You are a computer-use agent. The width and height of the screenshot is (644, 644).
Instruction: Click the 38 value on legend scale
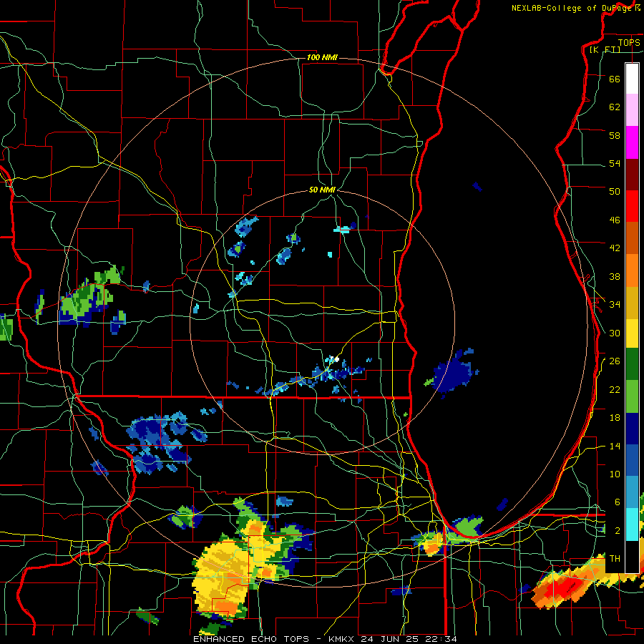coord(615,276)
